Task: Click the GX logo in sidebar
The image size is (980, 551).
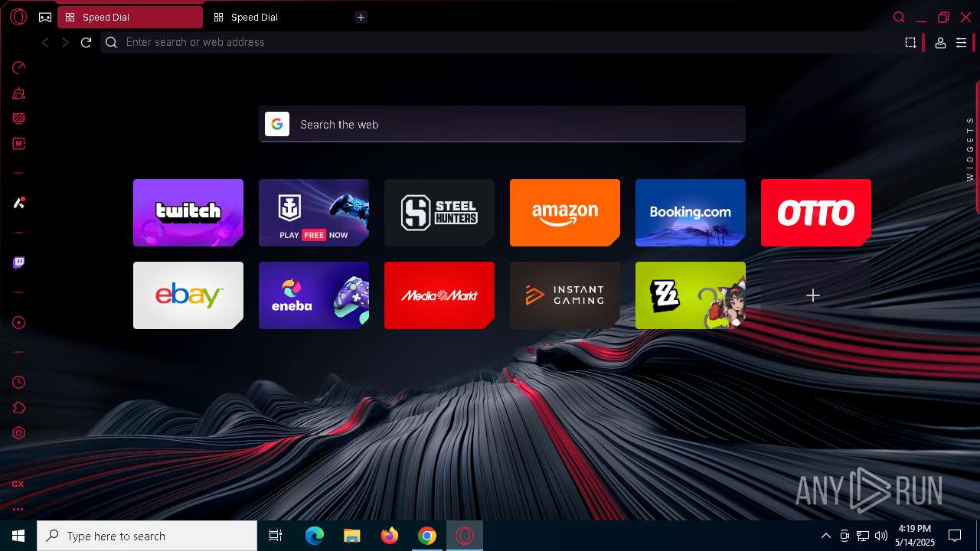Action: [18, 484]
